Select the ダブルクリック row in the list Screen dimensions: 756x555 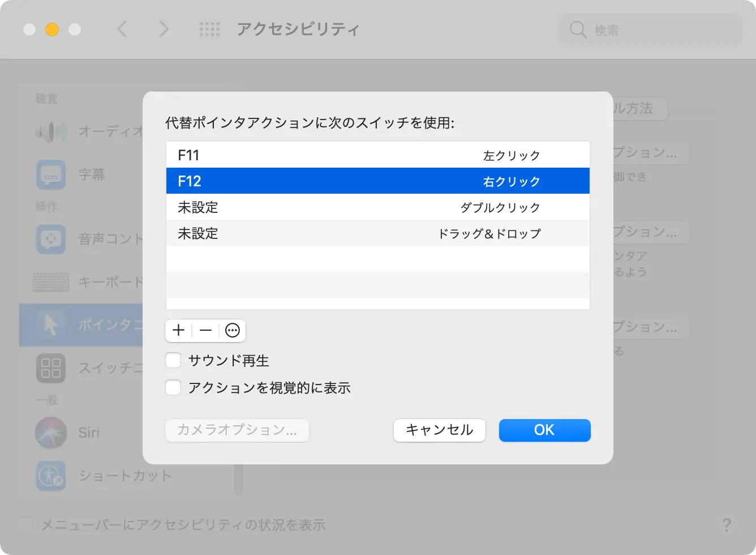(377, 207)
